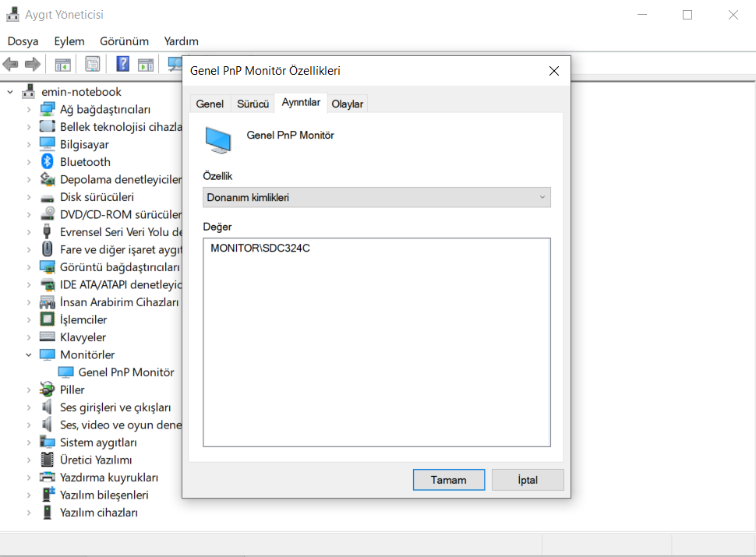Click the Bluetooth category icon
This screenshot has width=756, height=557.
coord(48,162)
